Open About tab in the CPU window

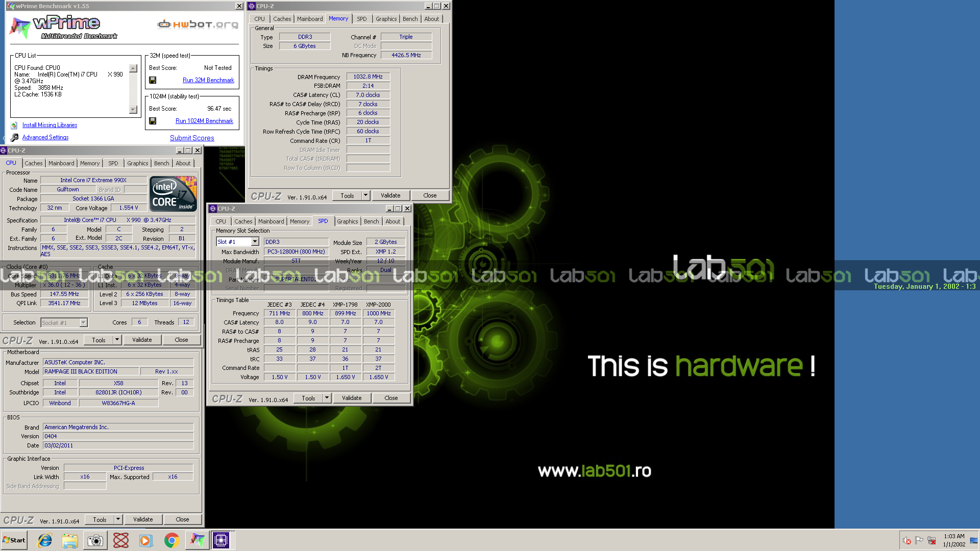coord(183,163)
